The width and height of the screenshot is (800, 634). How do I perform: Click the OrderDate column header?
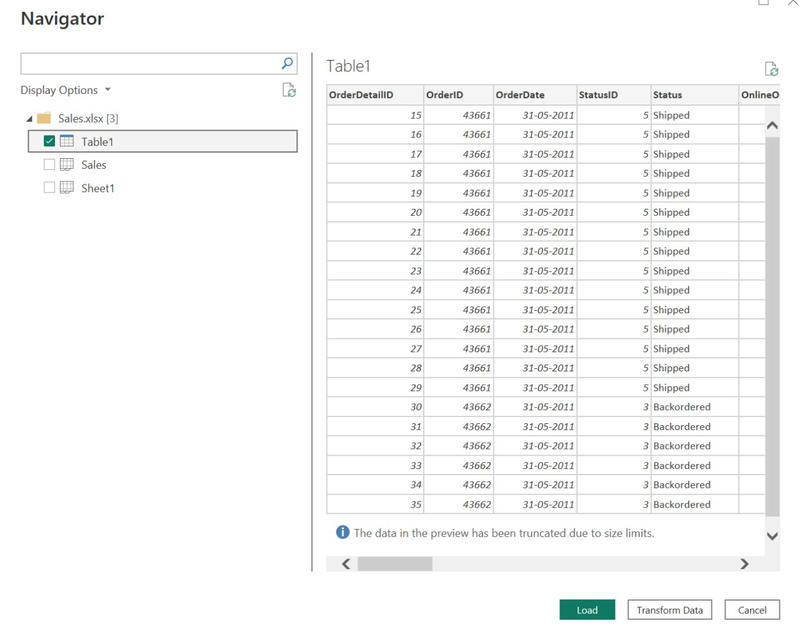[535, 95]
